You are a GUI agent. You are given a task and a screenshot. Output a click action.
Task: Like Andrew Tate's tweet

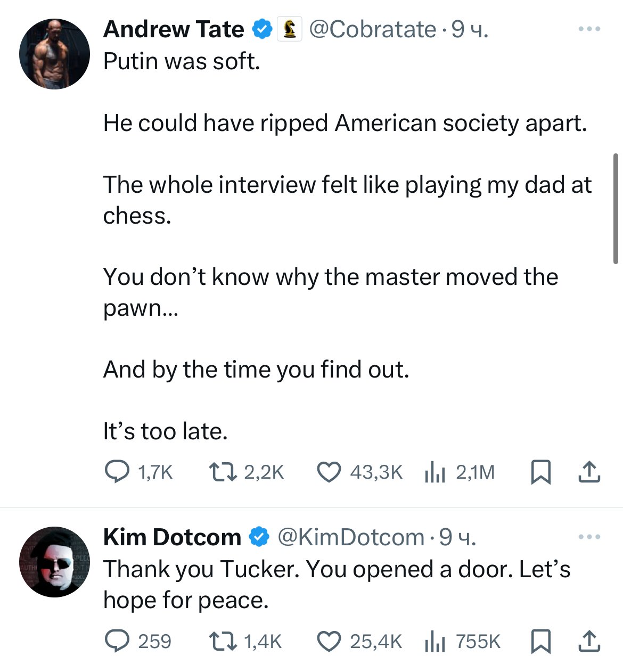click(x=329, y=472)
